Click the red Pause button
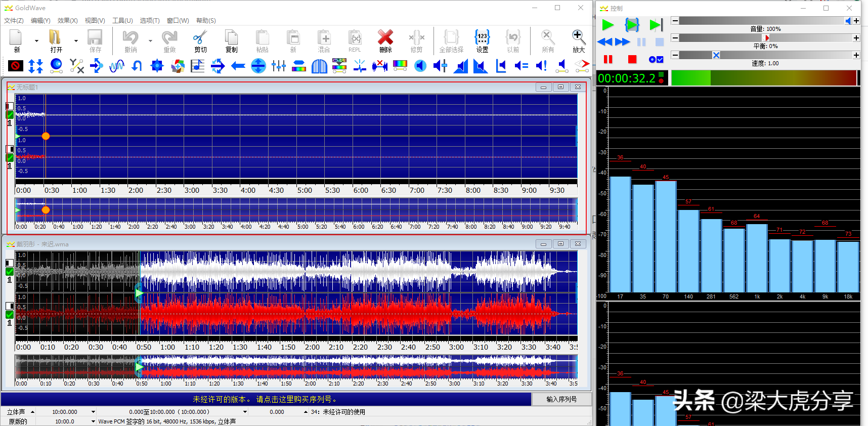This screenshot has width=868, height=426. point(608,60)
